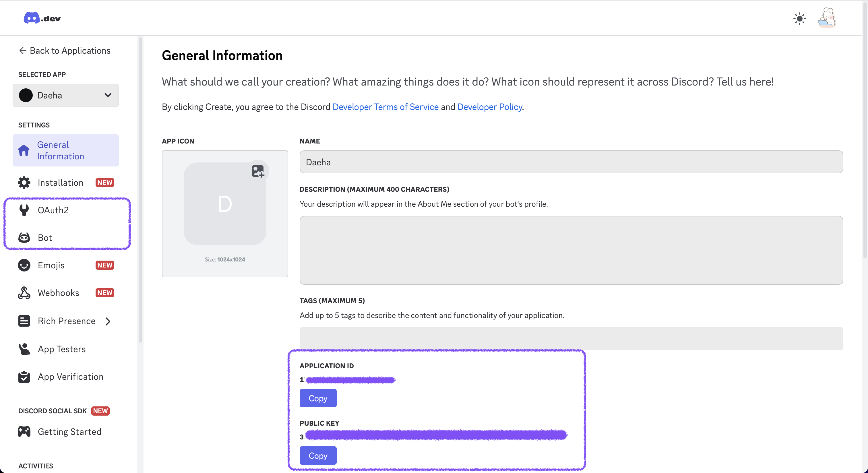Open Getting Started under Social SDK
The width and height of the screenshot is (868, 473).
(66, 432)
